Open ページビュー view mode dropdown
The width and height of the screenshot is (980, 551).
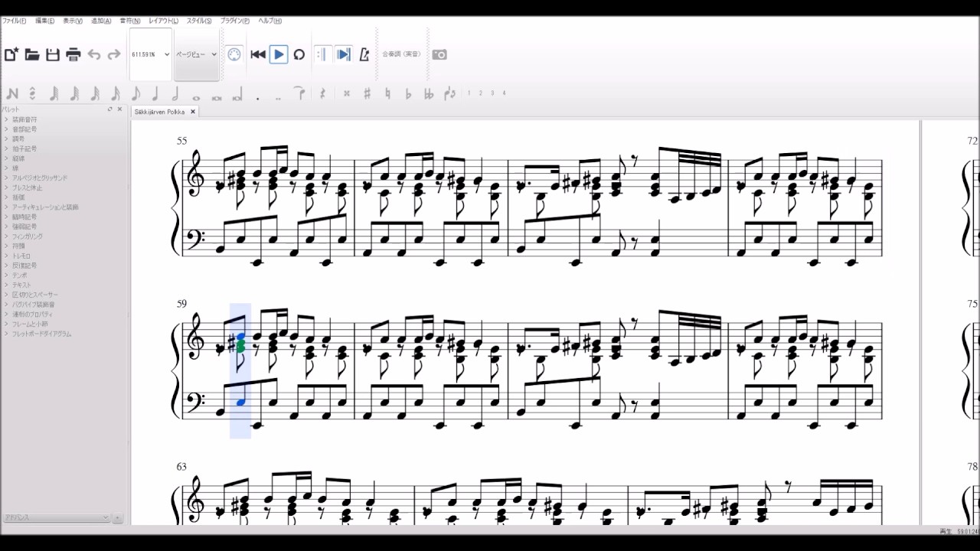[x=197, y=54]
